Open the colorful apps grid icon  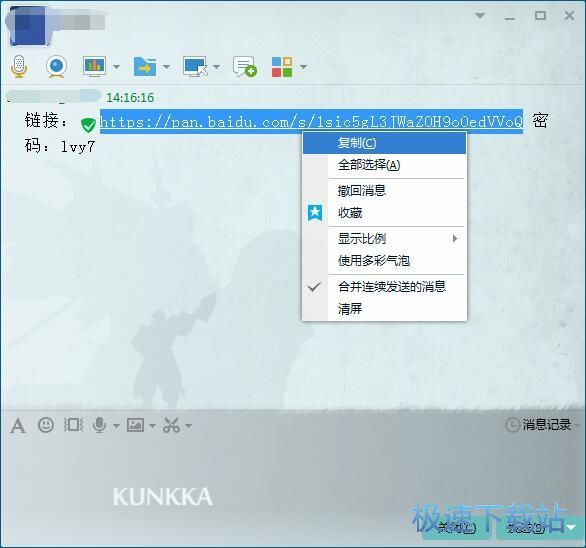click(282, 67)
